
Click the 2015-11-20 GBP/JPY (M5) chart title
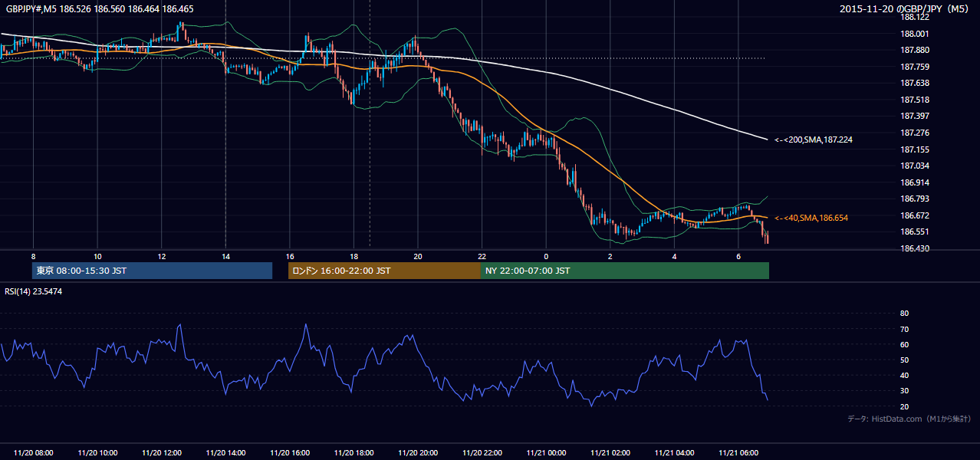coord(906,9)
